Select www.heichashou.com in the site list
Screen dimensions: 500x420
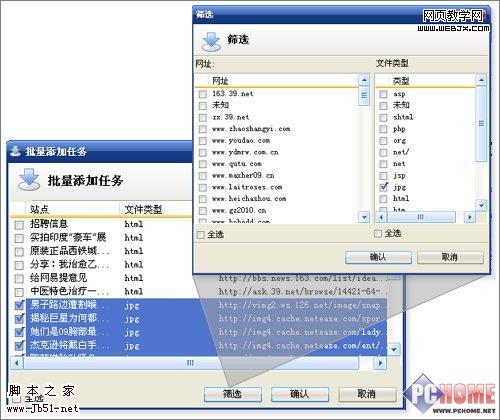(249, 199)
